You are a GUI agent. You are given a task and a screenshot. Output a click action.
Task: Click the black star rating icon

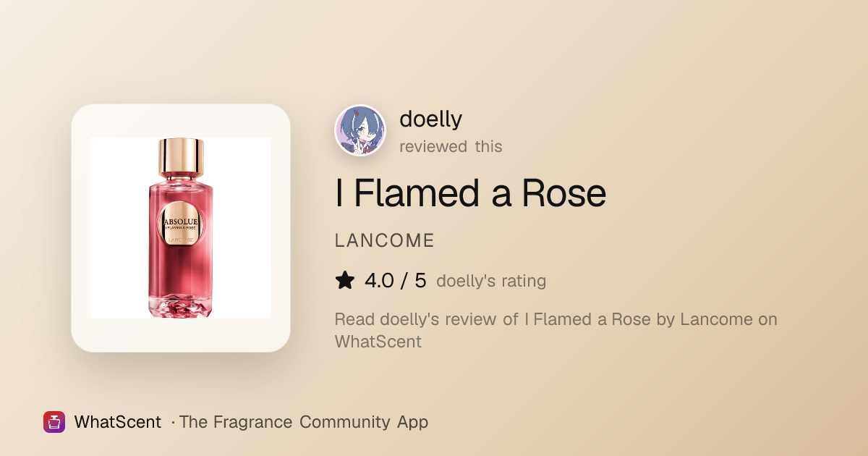pyautogui.click(x=345, y=281)
